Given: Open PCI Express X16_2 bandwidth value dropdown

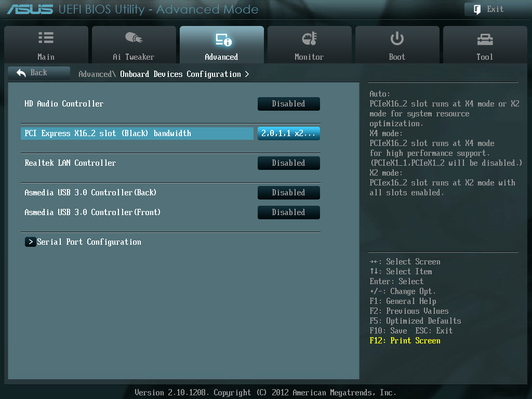Looking at the screenshot, I should (x=289, y=134).
